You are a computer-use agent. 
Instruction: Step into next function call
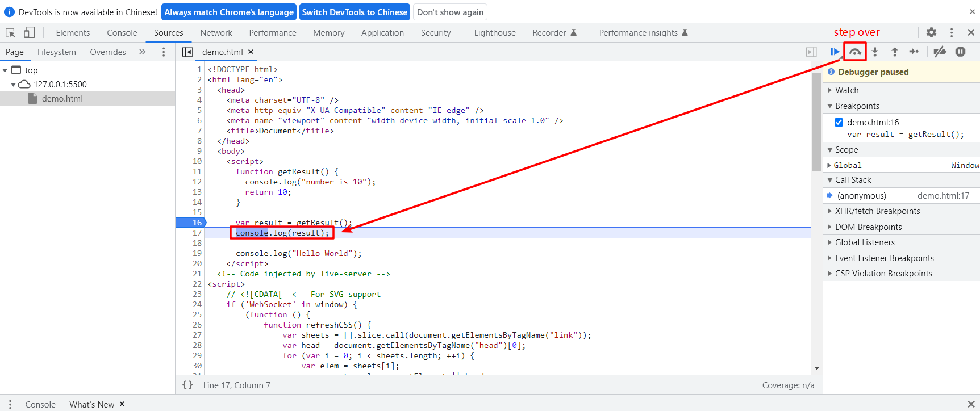point(875,52)
